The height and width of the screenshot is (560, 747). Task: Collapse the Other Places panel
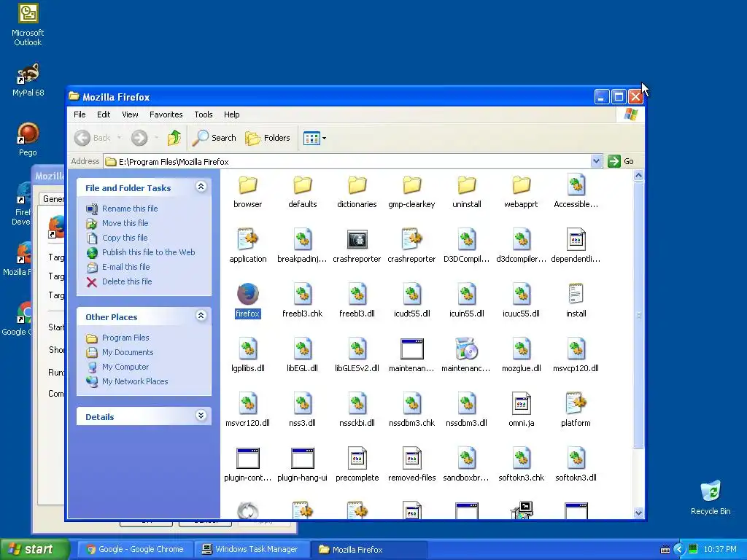201,316
